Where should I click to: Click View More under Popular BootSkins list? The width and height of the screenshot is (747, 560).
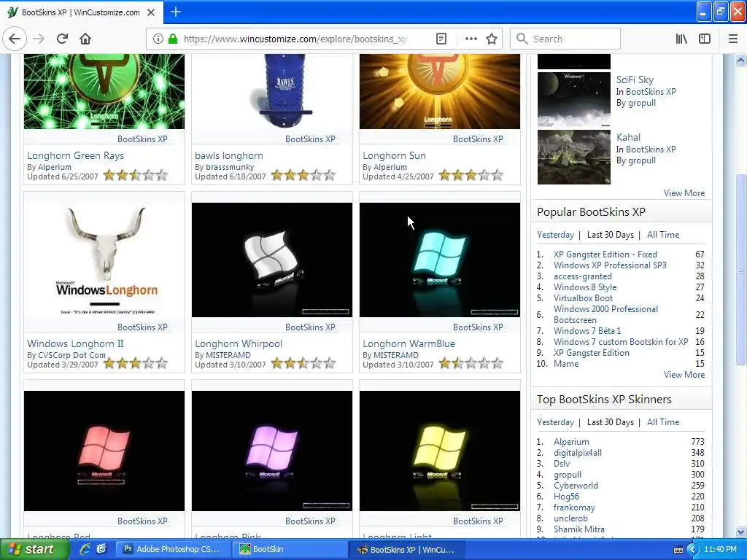click(x=684, y=375)
